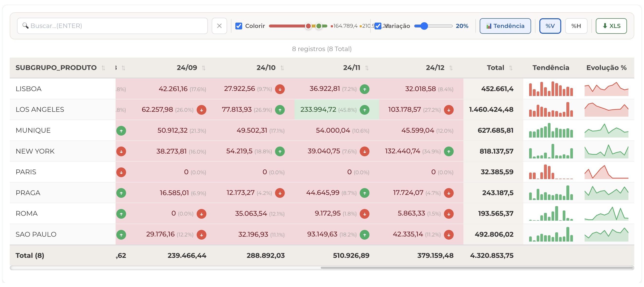
Task: Sort the partially hidden column left of 24/09
Action: (x=123, y=68)
